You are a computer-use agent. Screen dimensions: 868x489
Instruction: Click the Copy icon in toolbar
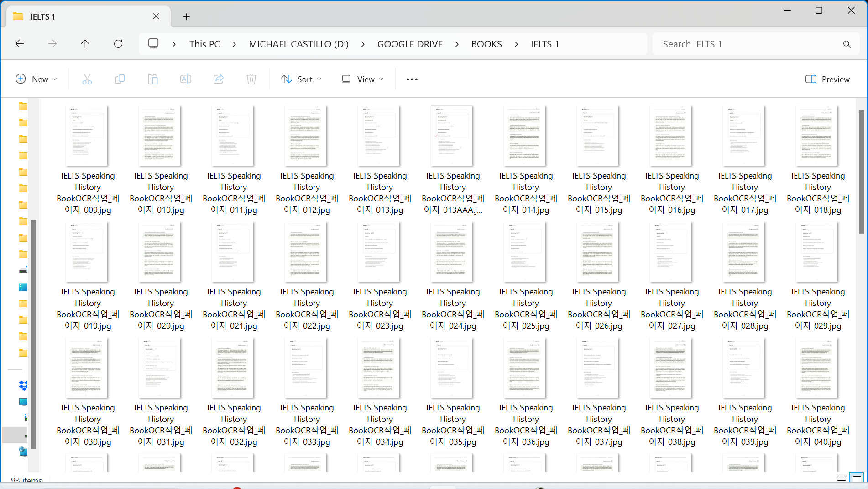120,79
